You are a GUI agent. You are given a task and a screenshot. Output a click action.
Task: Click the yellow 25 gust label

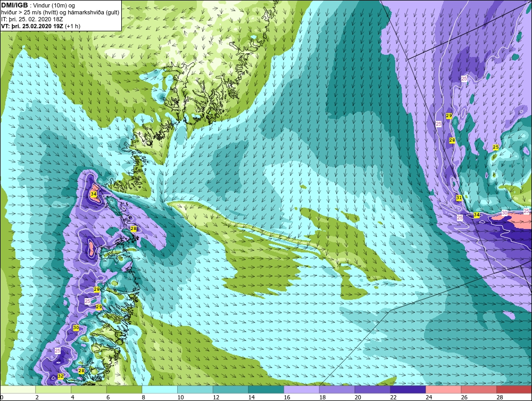(496, 147)
